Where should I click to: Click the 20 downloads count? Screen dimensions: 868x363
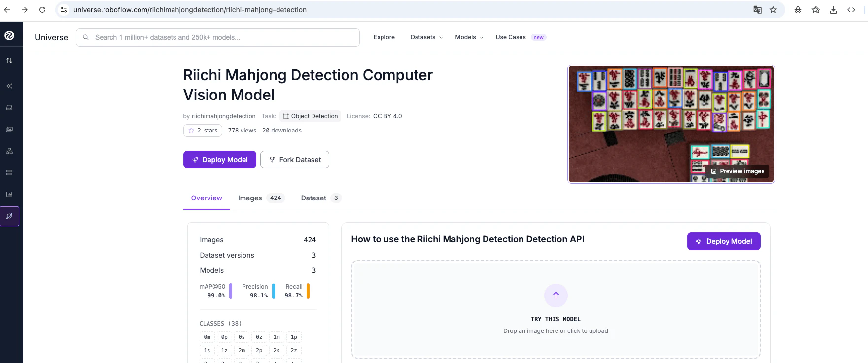pos(282,131)
